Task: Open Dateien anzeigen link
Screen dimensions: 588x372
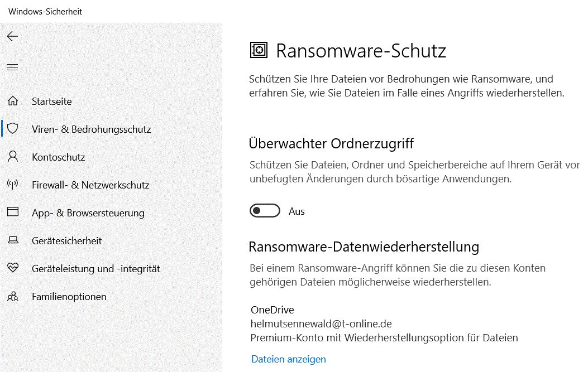Action: (288, 359)
